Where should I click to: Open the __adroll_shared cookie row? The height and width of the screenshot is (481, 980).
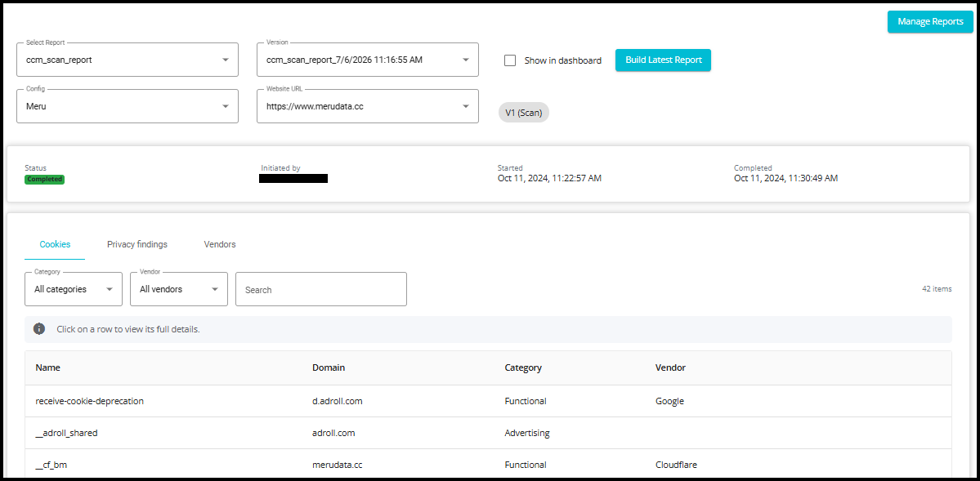coord(488,433)
